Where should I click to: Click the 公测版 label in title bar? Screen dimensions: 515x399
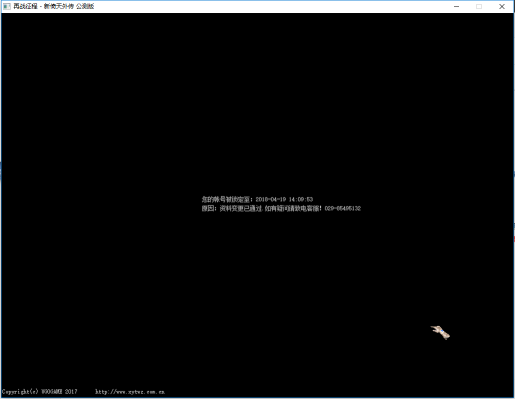pyautogui.click(x=85, y=6)
